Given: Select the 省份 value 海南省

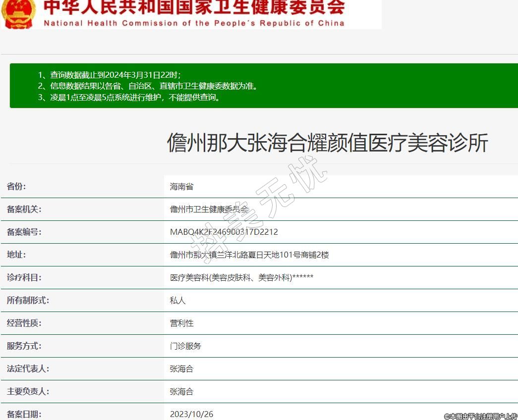Looking at the screenshot, I should point(181,187).
